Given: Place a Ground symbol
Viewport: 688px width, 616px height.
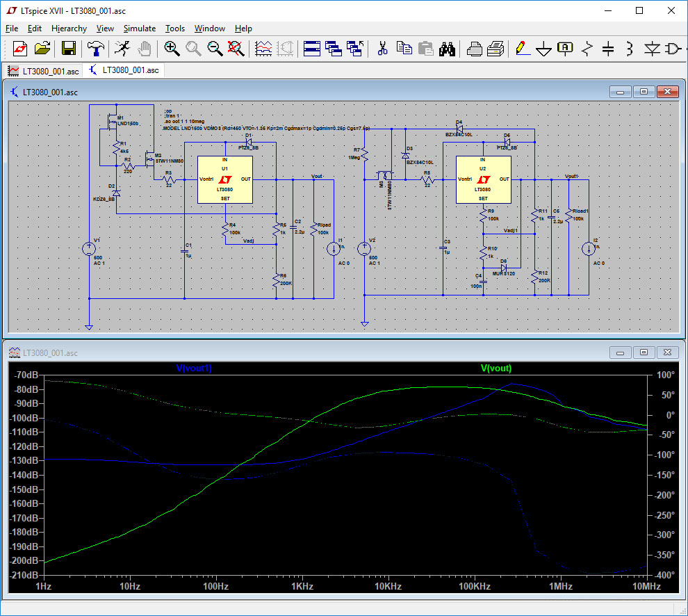Looking at the screenshot, I should [543, 48].
